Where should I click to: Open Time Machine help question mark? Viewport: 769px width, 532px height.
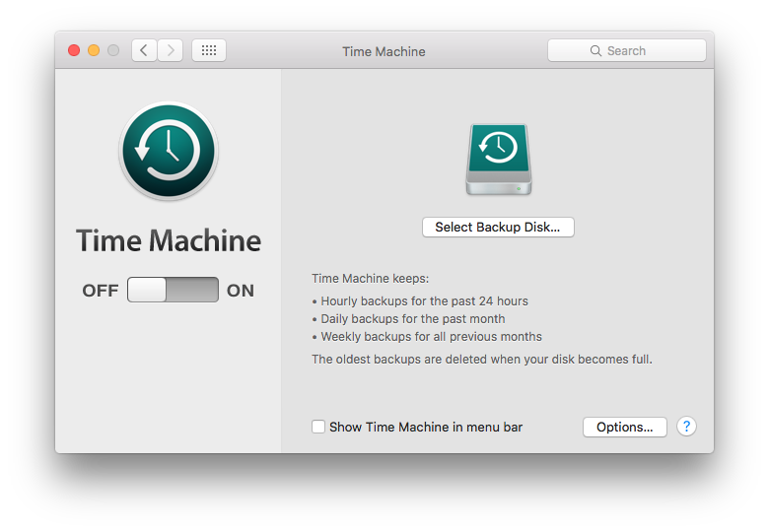[687, 427]
